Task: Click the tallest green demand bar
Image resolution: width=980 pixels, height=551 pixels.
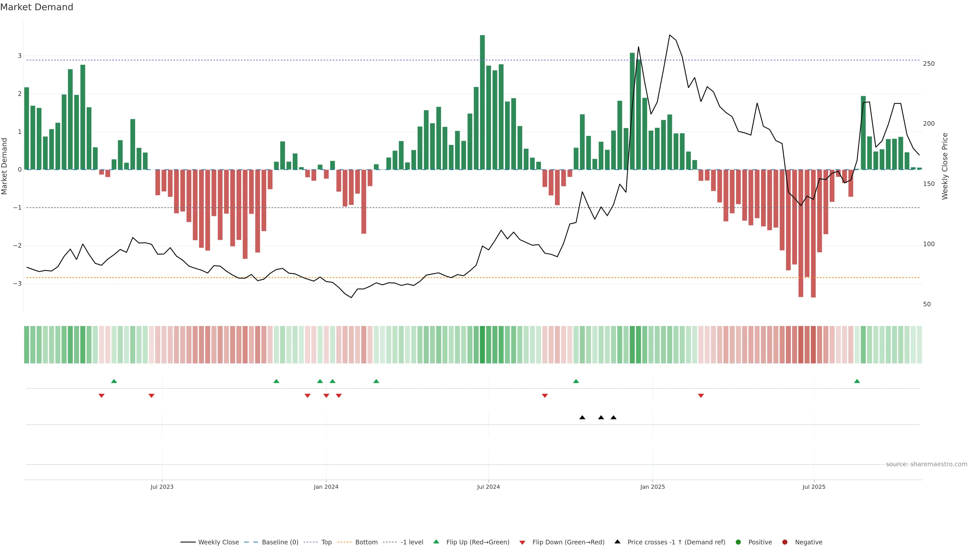Action: (x=482, y=103)
